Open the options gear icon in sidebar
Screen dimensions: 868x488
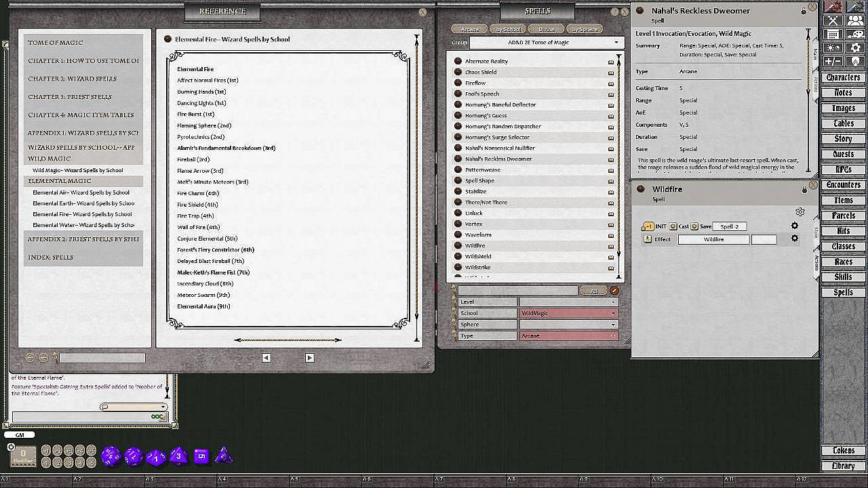point(855,47)
